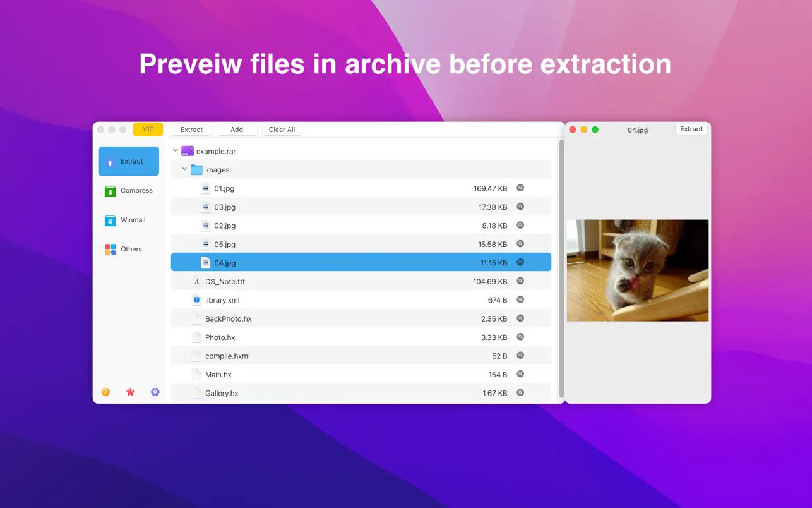Select the BackPhoto.hx file name
The height and width of the screenshot is (508, 812).
click(229, 319)
